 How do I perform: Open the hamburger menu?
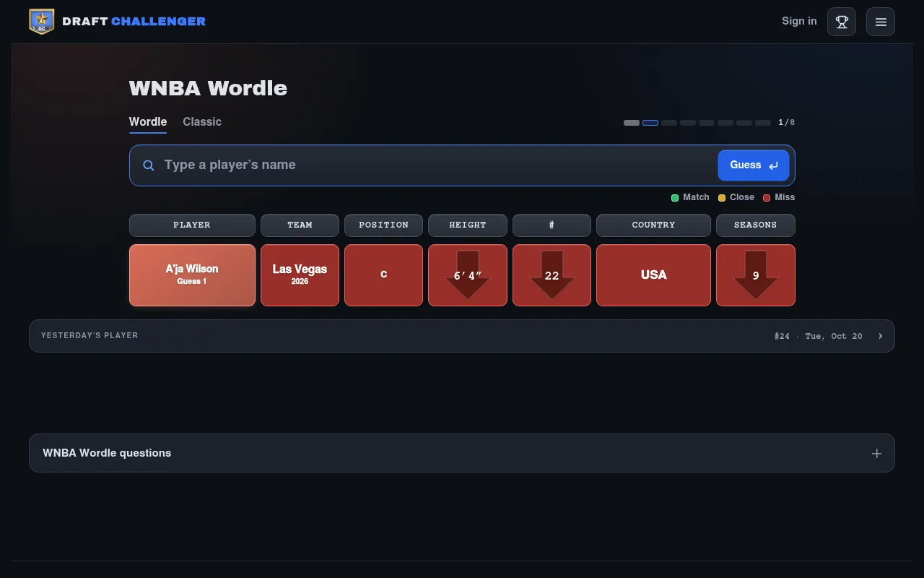coord(881,22)
